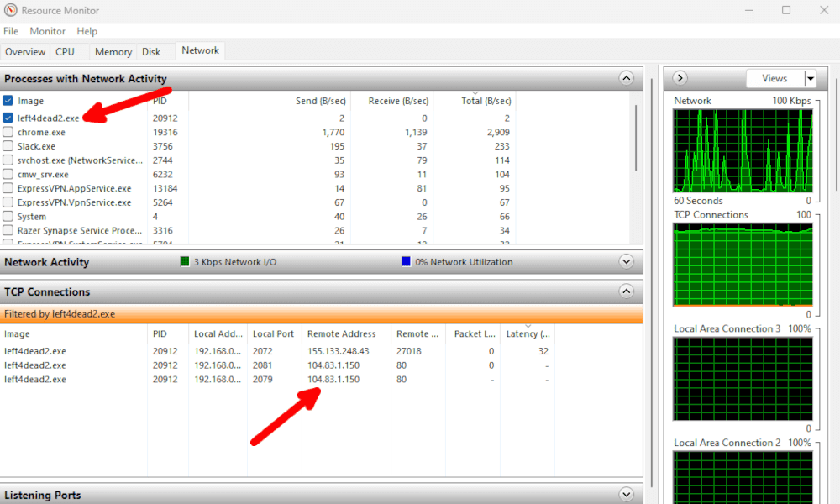Image resolution: width=840 pixels, height=504 pixels.
Task: Open the Monitor menu
Action: pos(47,31)
